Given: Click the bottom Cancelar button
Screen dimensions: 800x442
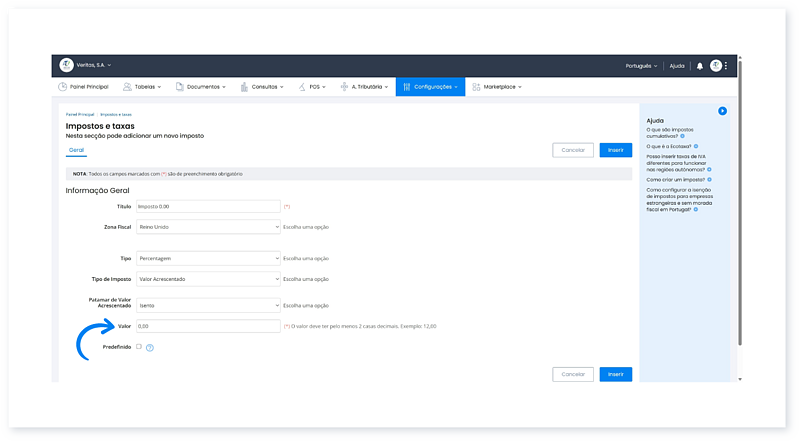Looking at the screenshot, I should coord(572,374).
